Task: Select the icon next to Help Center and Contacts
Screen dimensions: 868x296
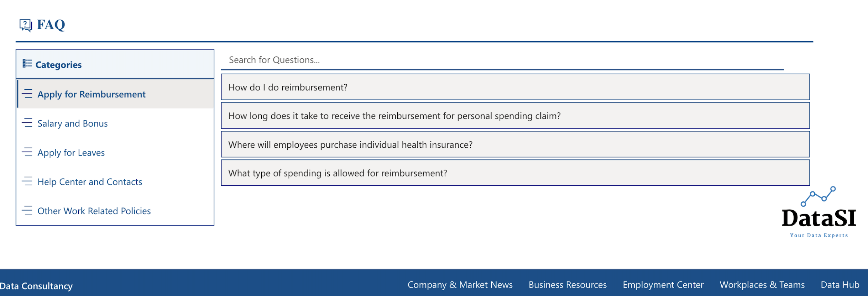Action: tap(28, 181)
